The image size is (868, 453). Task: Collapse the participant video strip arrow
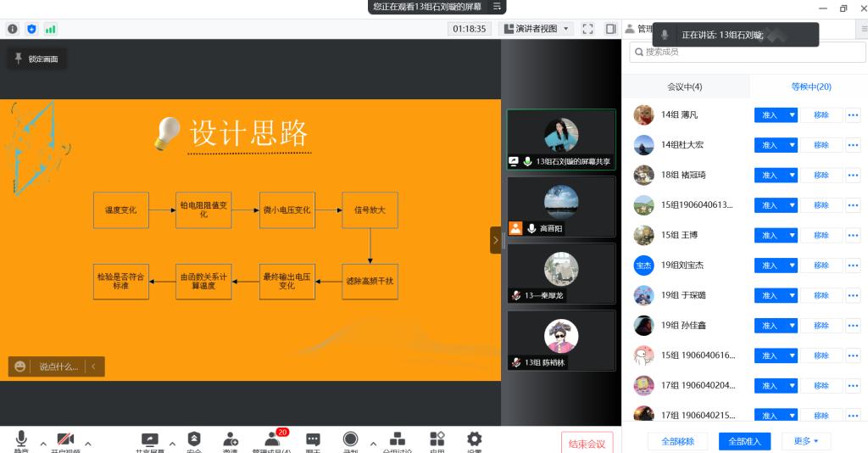tap(495, 240)
